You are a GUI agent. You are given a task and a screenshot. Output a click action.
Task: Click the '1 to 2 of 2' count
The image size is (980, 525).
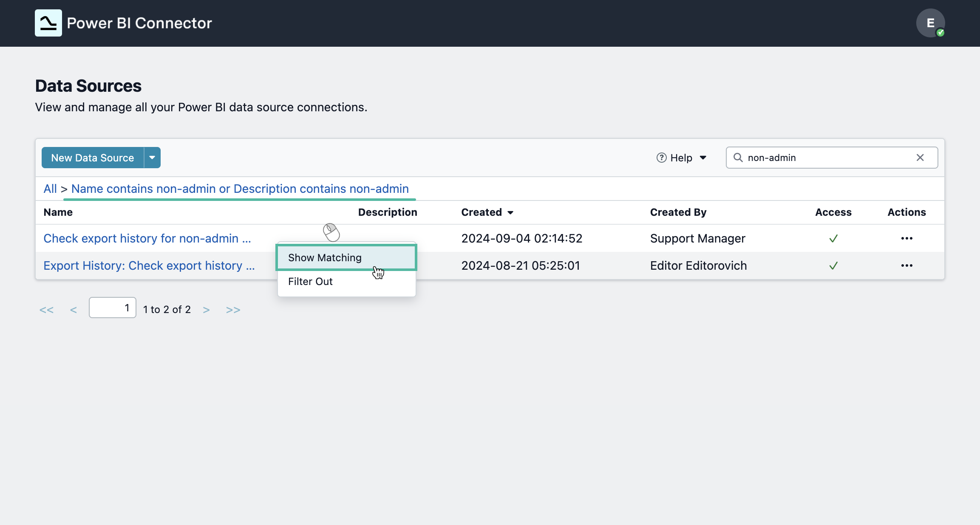pyautogui.click(x=167, y=309)
